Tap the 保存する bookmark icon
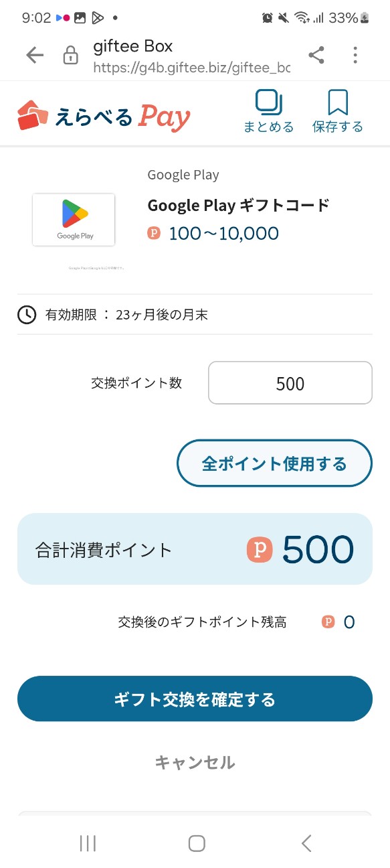Viewport: 390px width, 868px height. click(338, 113)
